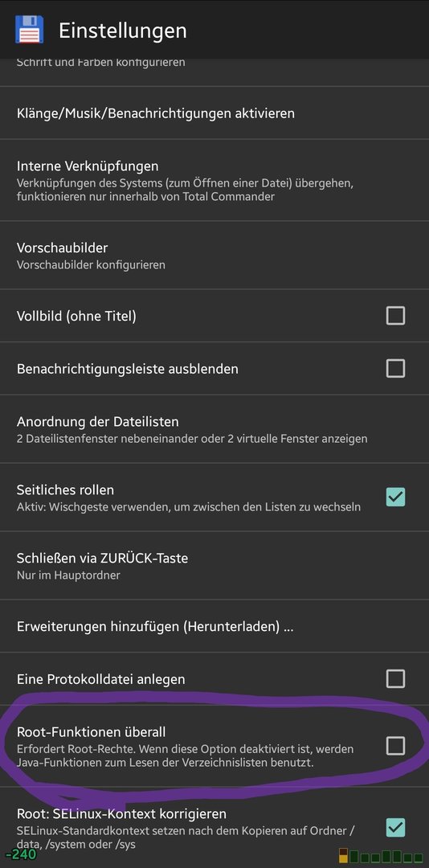Screen dimensions: 429x868
Task: Select the Root-Funktionen überall description text
Action: click(x=186, y=756)
